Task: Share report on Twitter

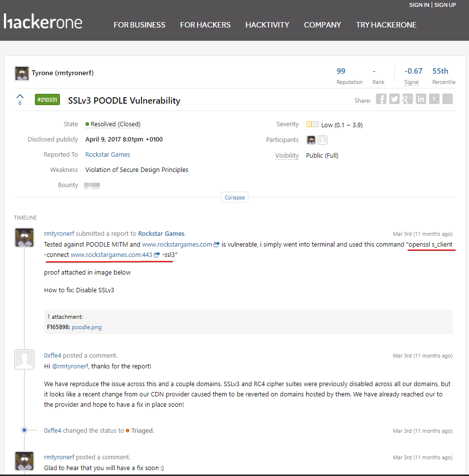Action: (x=394, y=99)
